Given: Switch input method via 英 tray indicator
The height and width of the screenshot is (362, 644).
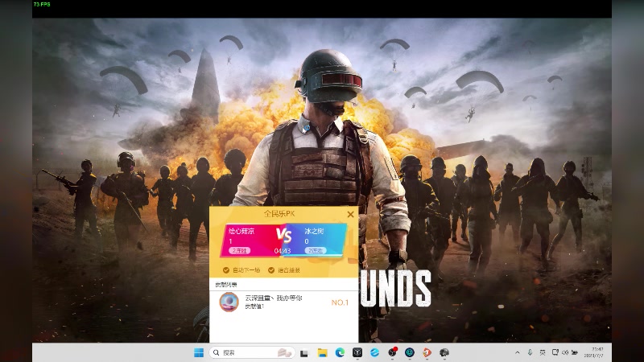Looking at the screenshot, I should [x=543, y=352].
